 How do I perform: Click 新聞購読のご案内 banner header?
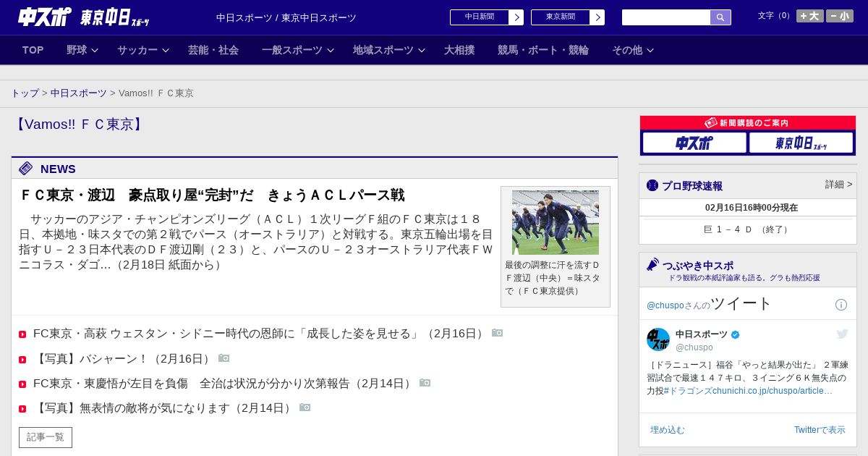point(748,123)
